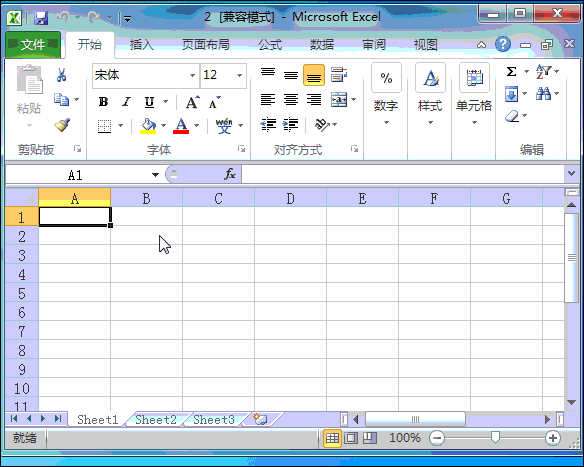Open the 样式 styles group button
This screenshot has height=467, width=584.
pos(430,95)
